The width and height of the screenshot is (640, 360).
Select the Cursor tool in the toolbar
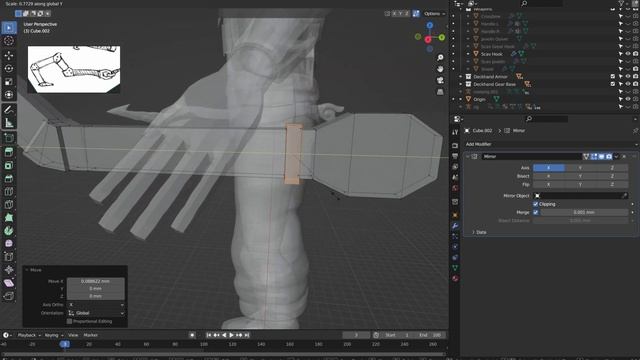click(9, 41)
